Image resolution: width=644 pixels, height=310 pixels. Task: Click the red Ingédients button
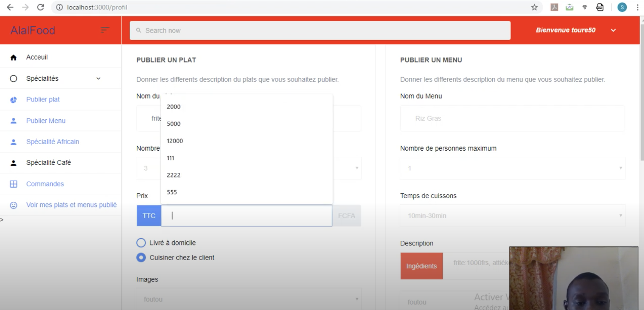pos(421,266)
